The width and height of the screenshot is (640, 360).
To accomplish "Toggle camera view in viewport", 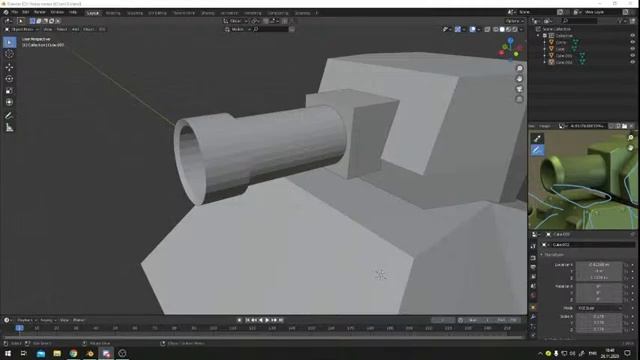I will point(519,89).
